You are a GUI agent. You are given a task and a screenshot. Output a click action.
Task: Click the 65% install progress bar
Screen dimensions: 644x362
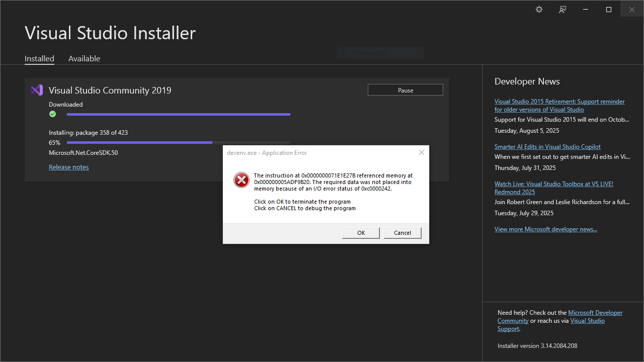click(x=179, y=143)
